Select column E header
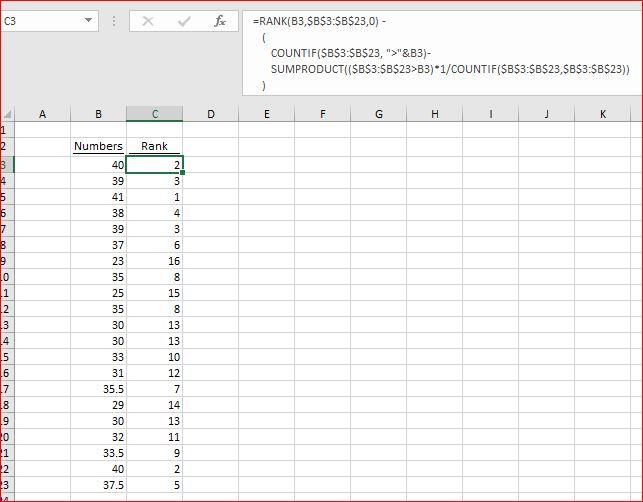 click(267, 114)
